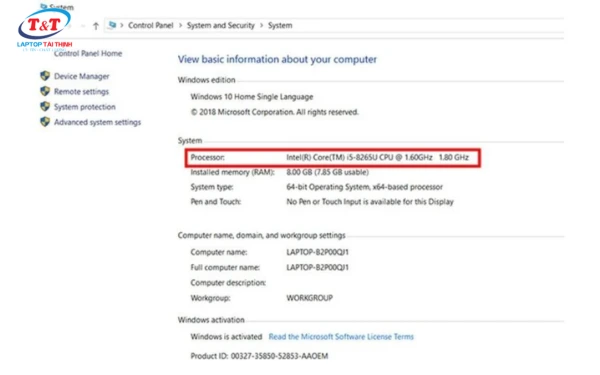This screenshot has height=375, width=600.
Task: Click the 'Computer name, domain, and workgroup settings' header
Action: pos(261,235)
